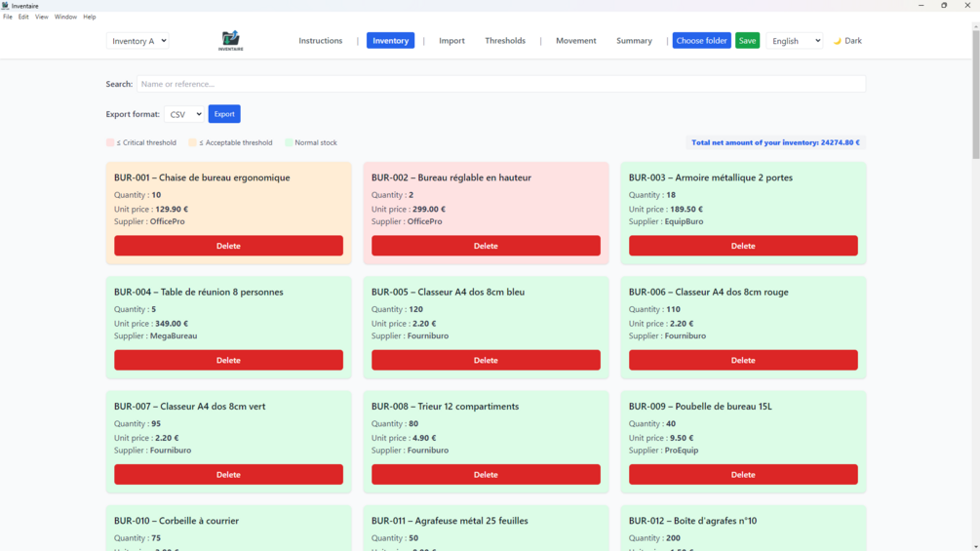Switch to the Movement tab
Viewport: 980px width, 551px height.
[575, 41]
